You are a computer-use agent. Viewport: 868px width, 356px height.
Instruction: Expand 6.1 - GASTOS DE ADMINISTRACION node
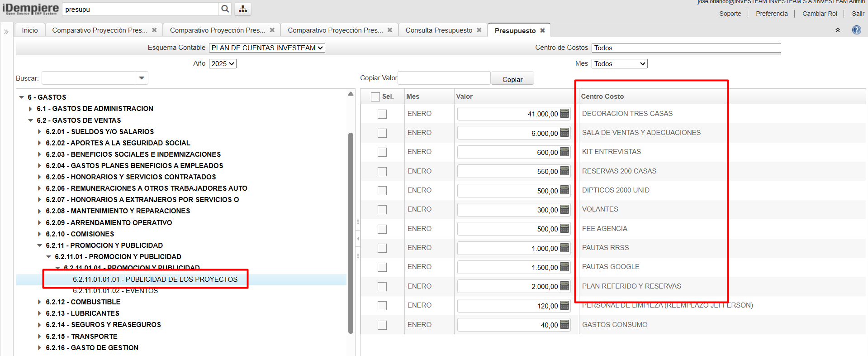(x=30, y=109)
